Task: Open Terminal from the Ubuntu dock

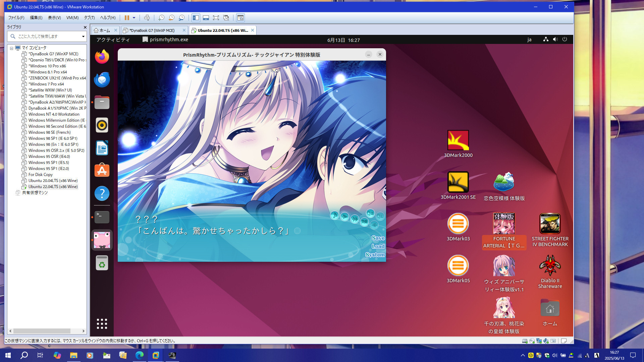Action: [x=102, y=217]
